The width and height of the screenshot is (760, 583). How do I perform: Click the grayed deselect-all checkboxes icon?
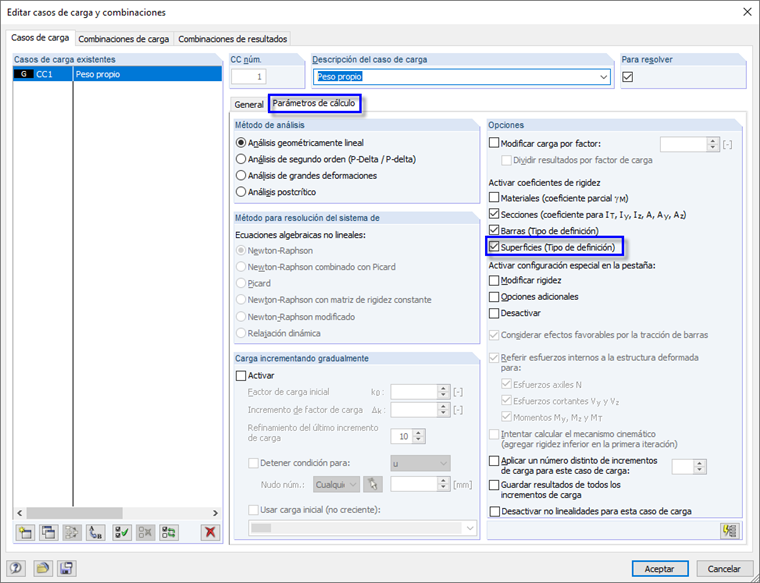(145, 533)
